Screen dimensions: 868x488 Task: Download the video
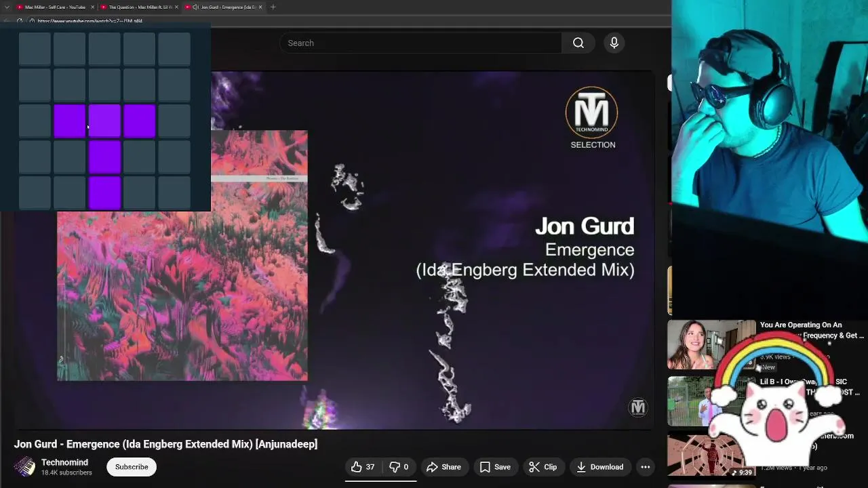pyautogui.click(x=600, y=467)
